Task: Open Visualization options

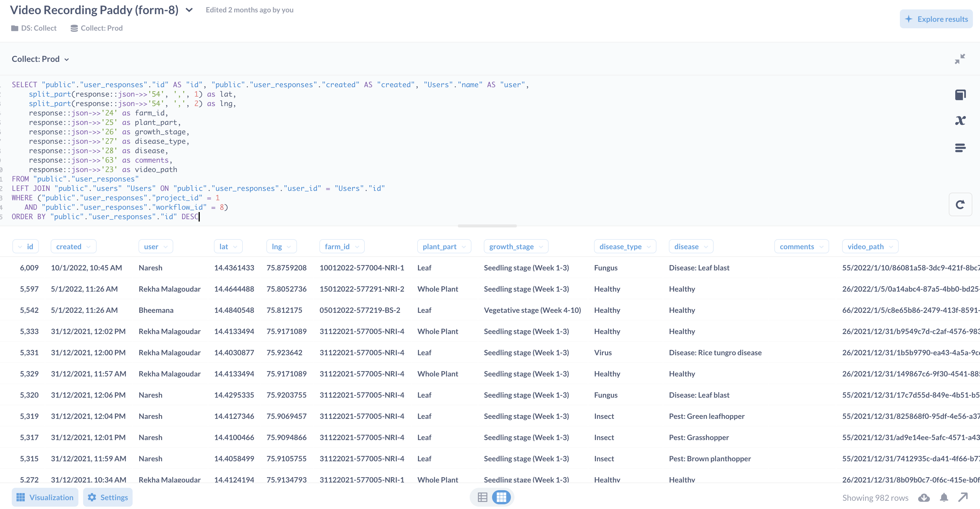Action: click(x=45, y=497)
